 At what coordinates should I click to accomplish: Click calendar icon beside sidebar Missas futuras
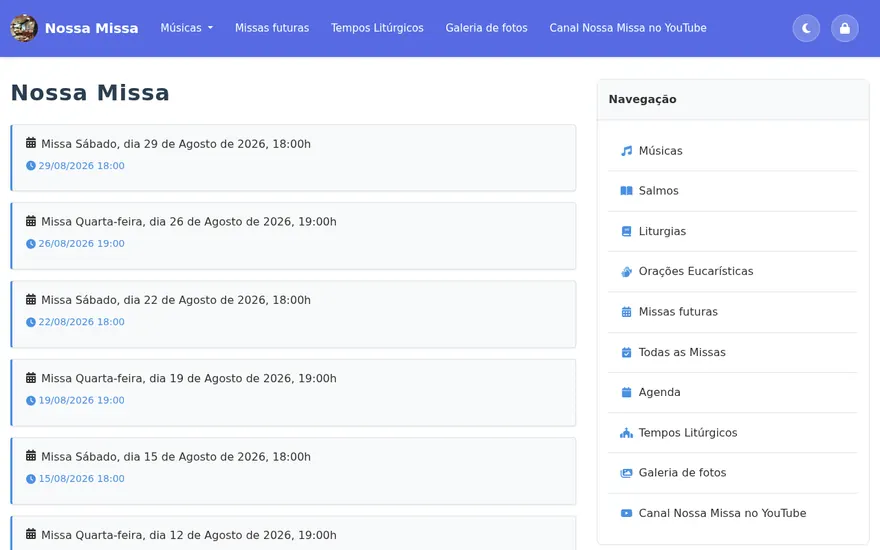[x=626, y=312]
